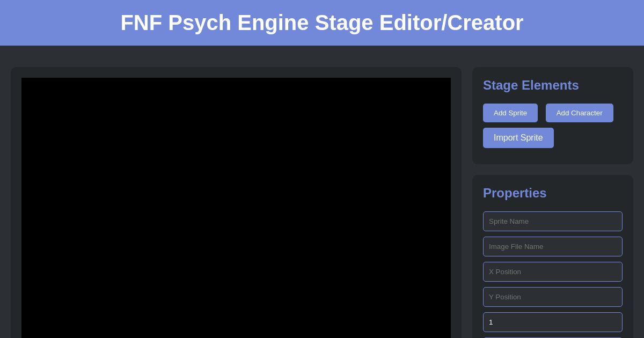644x338 pixels.
Task: Open the Import Sprite file picker
Action: (x=518, y=138)
